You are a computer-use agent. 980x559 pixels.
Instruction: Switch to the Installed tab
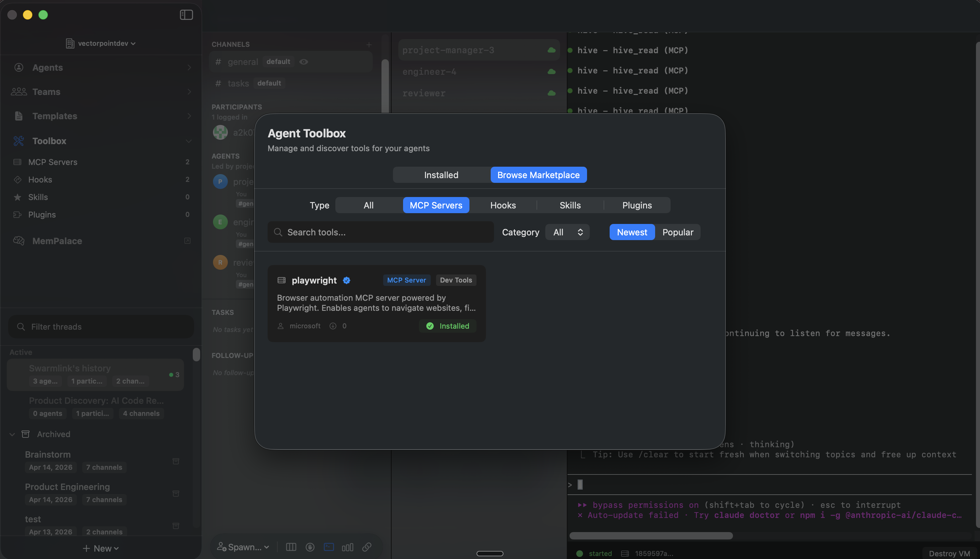pyautogui.click(x=441, y=175)
